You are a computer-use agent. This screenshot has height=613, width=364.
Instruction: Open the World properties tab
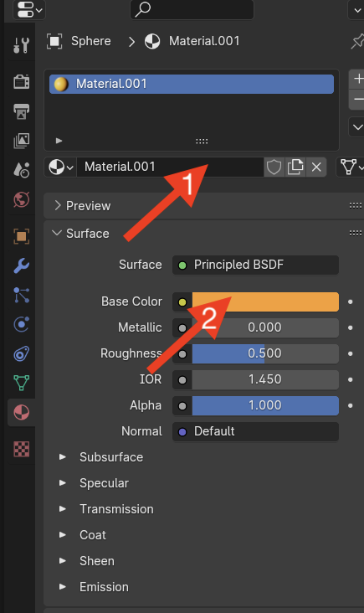click(x=21, y=199)
